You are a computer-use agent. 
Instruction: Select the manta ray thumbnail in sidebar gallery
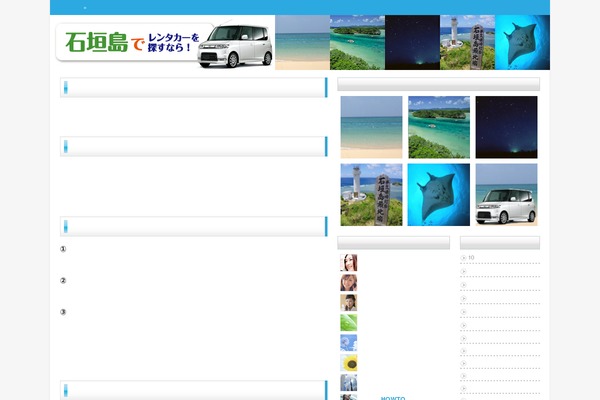(x=439, y=194)
